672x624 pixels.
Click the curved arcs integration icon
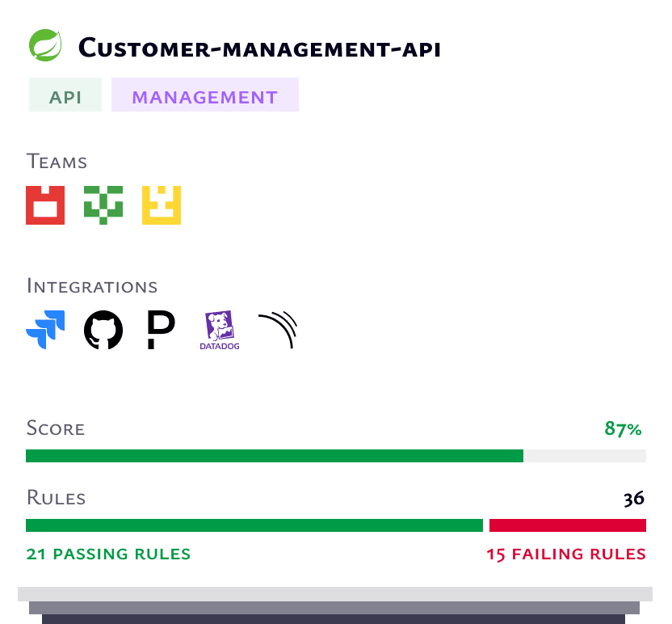tap(279, 331)
